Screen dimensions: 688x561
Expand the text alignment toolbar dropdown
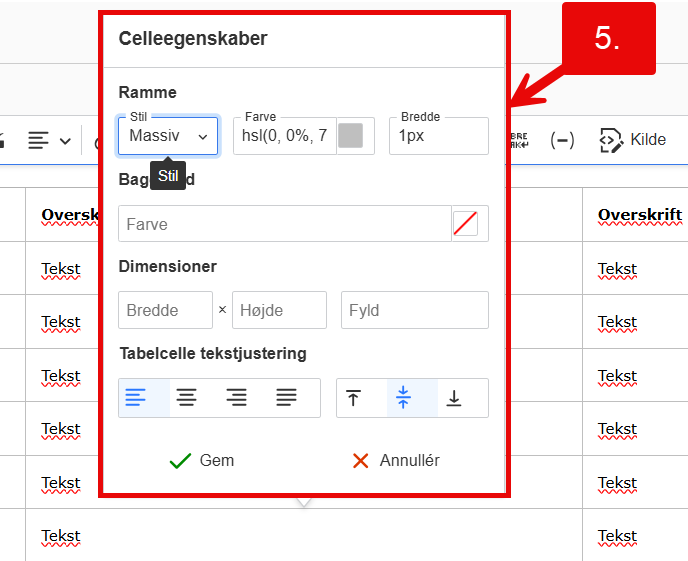click(49, 140)
